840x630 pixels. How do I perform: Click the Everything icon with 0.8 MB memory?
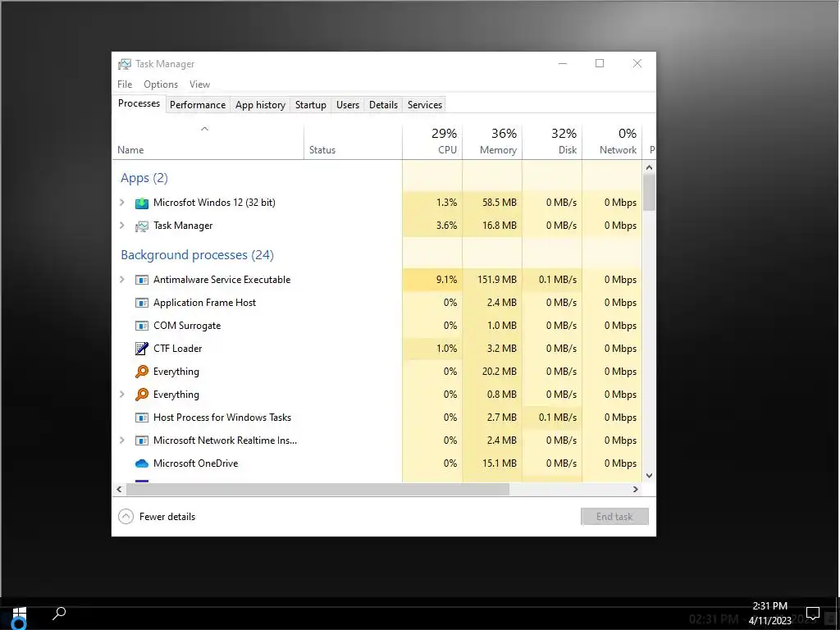coord(141,395)
